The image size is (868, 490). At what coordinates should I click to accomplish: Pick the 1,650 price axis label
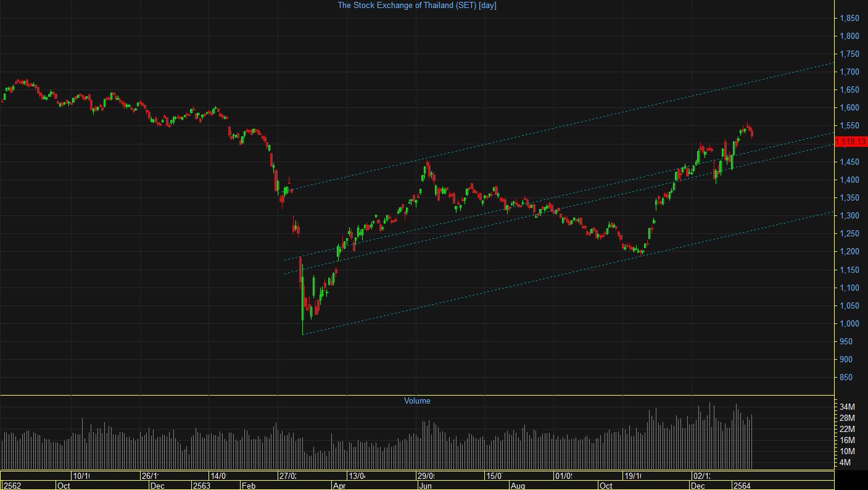click(x=849, y=90)
